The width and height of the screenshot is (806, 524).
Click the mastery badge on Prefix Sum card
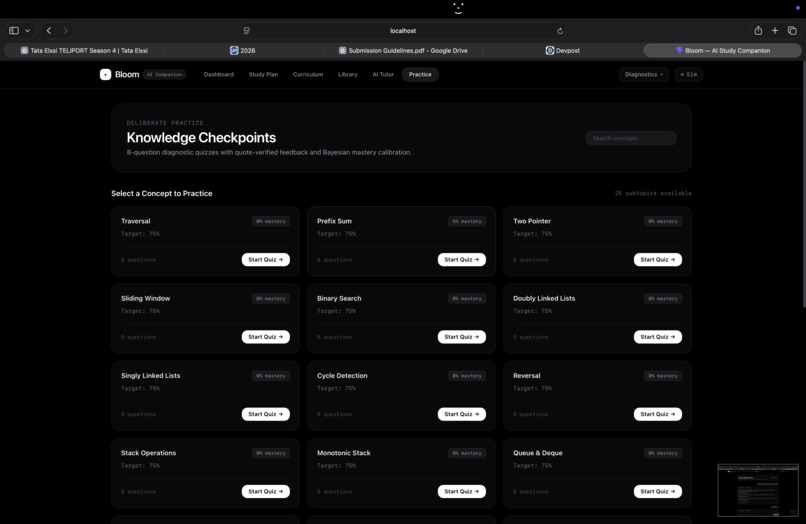467,221
